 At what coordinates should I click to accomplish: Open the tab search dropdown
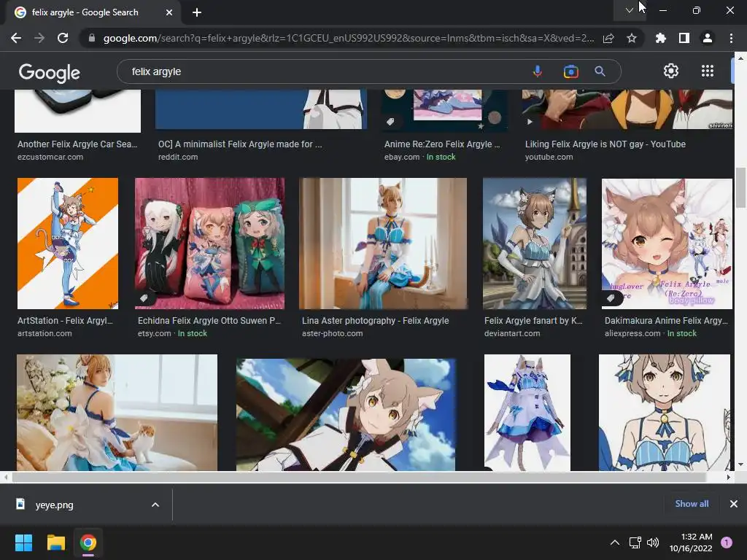point(630,10)
